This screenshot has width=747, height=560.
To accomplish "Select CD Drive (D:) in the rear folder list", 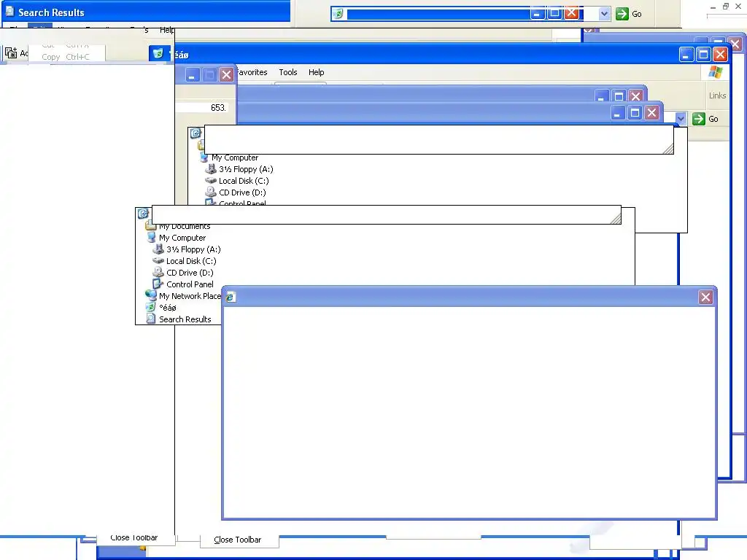I will click(x=242, y=192).
